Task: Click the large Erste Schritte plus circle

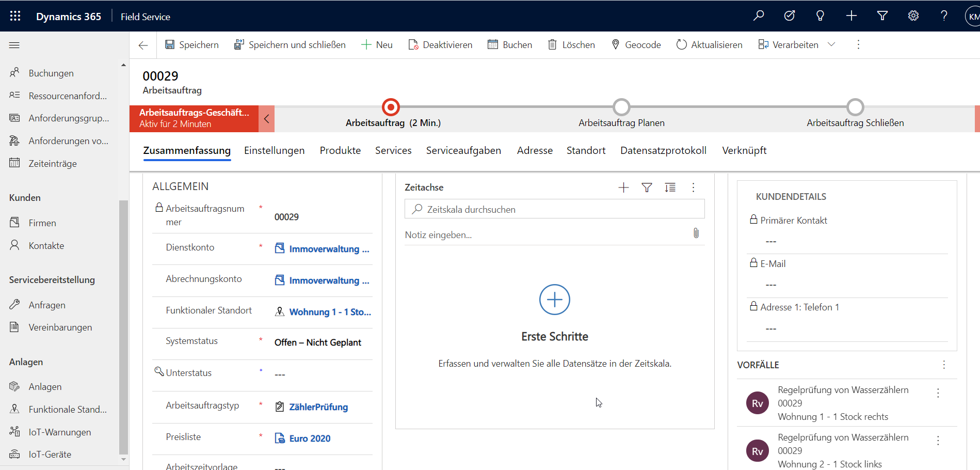Action: [554, 300]
